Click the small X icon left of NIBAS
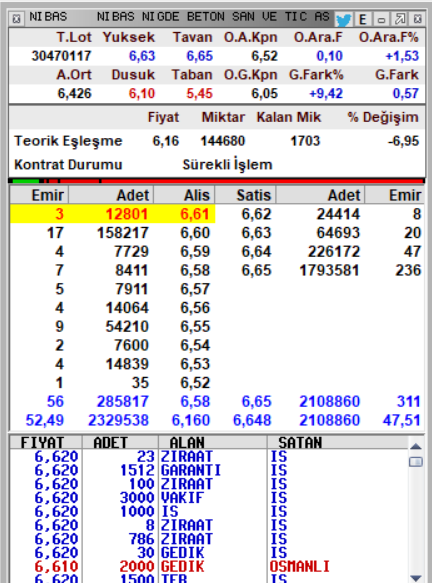This screenshot has height=583, width=432. [x=16, y=19]
